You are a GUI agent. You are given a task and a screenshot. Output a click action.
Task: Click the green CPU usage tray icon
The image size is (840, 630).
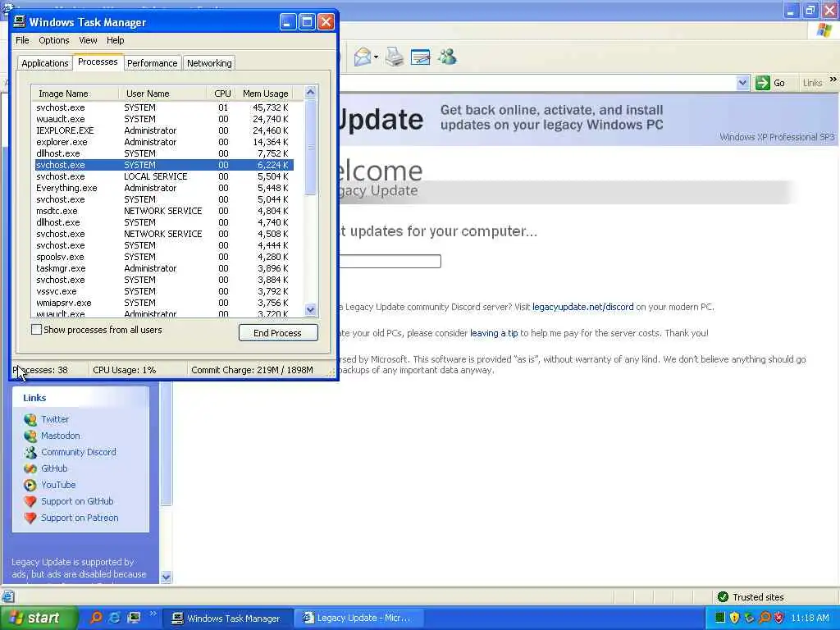point(720,618)
